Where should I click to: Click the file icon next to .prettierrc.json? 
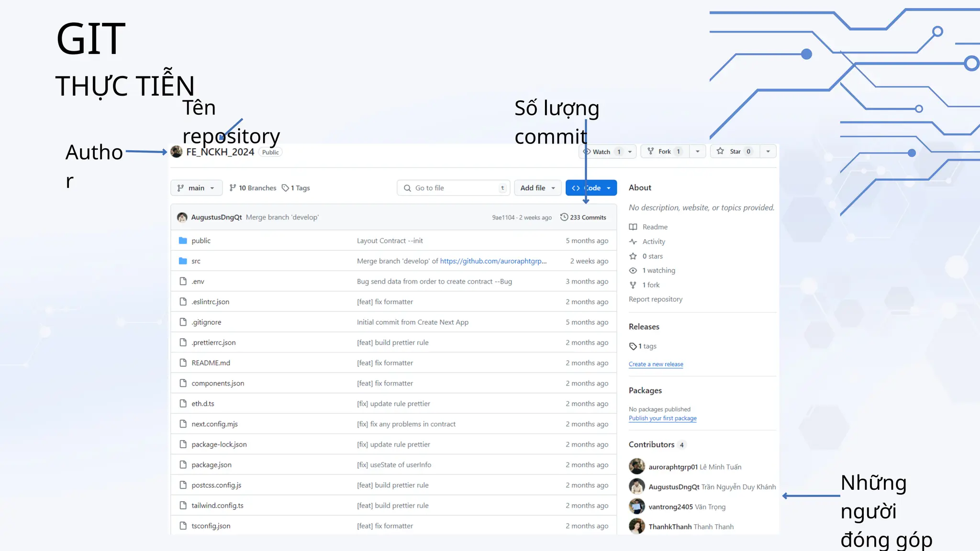[x=183, y=342]
